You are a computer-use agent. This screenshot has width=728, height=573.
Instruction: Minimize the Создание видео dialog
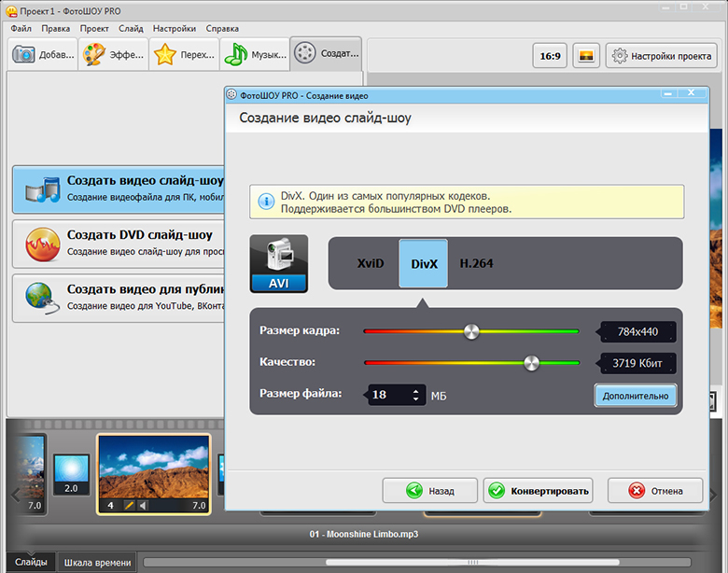click(668, 93)
